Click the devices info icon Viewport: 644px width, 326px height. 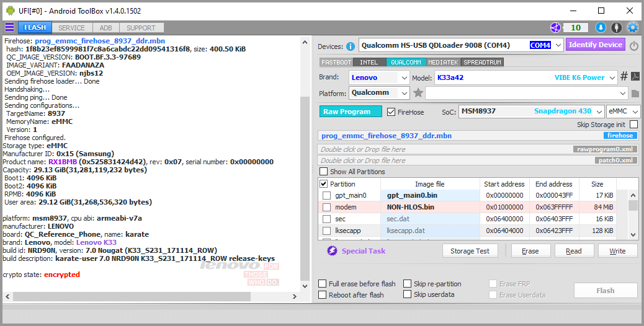point(351,46)
